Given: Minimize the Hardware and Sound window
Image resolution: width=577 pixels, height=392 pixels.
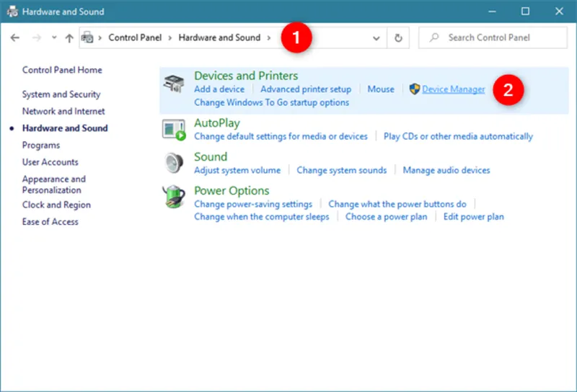Looking at the screenshot, I should click(x=492, y=12).
